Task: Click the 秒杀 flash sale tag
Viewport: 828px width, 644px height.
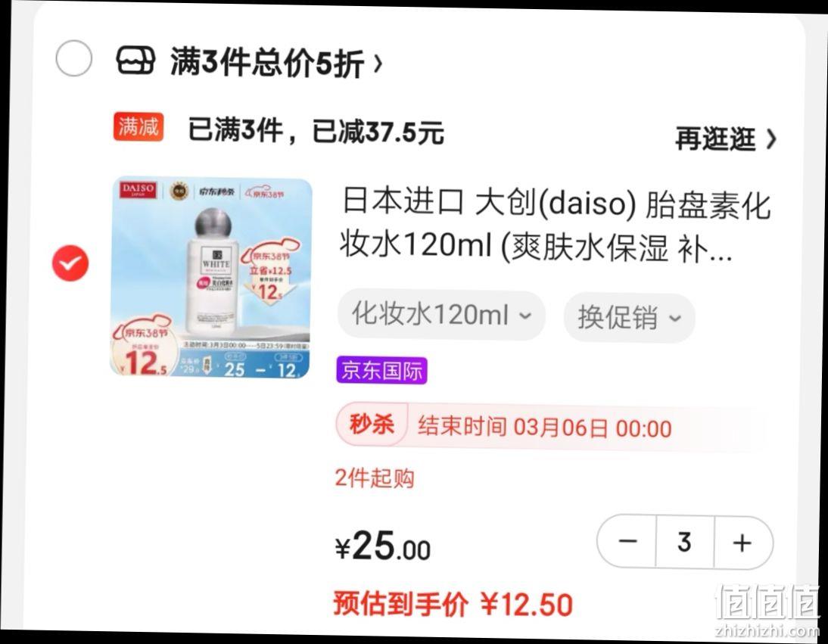Action: 372,424
